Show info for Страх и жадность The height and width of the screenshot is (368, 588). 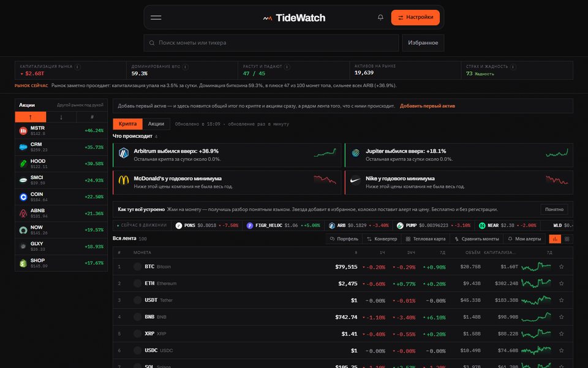click(x=513, y=67)
